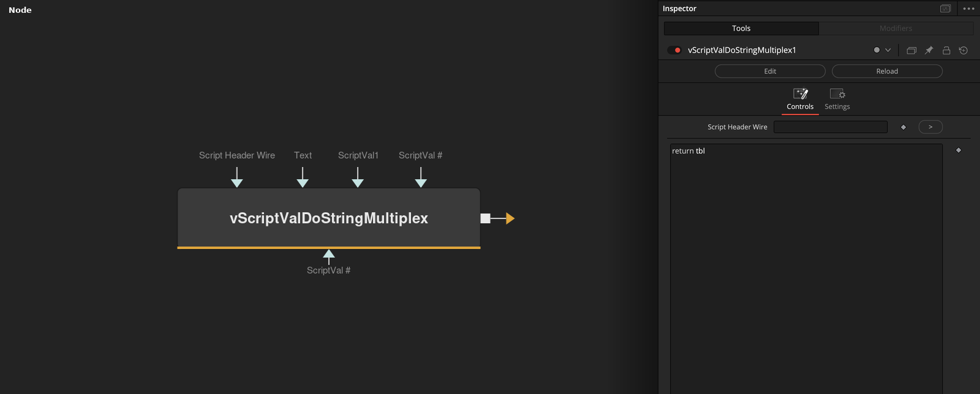This screenshot has height=394, width=980.
Task: Toggle vScriptValDoStringMultiplex1 enable switch
Action: (x=674, y=50)
